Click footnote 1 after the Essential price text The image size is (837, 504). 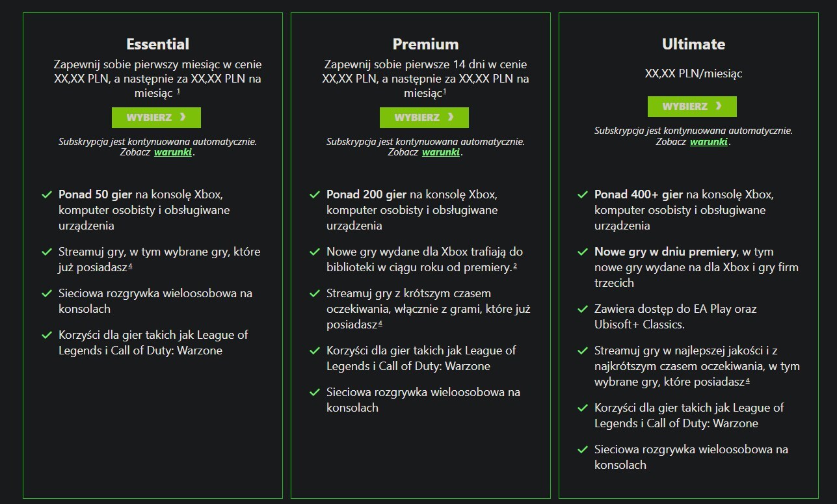(179, 92)
